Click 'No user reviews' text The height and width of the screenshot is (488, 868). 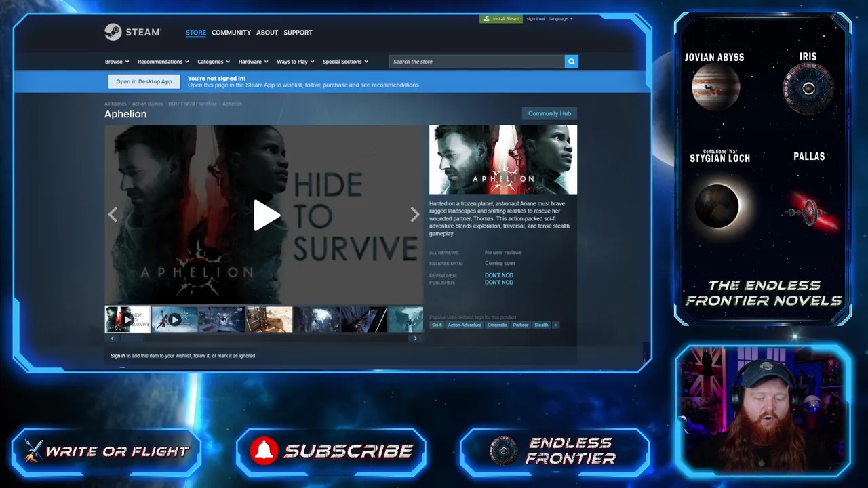503,253
